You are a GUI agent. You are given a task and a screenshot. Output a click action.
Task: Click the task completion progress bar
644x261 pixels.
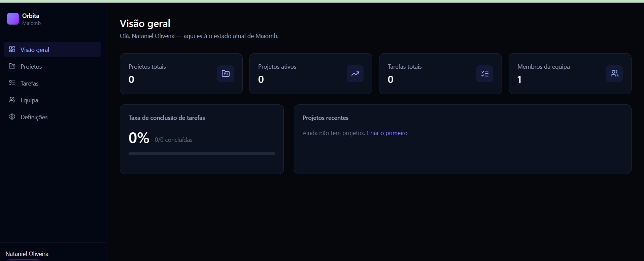point(202,154)
